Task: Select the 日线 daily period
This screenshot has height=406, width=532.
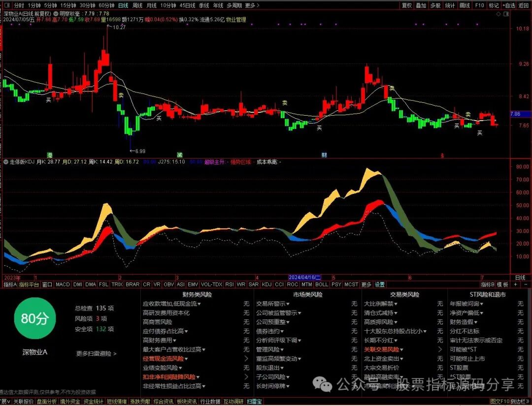Action: point(123,5)
